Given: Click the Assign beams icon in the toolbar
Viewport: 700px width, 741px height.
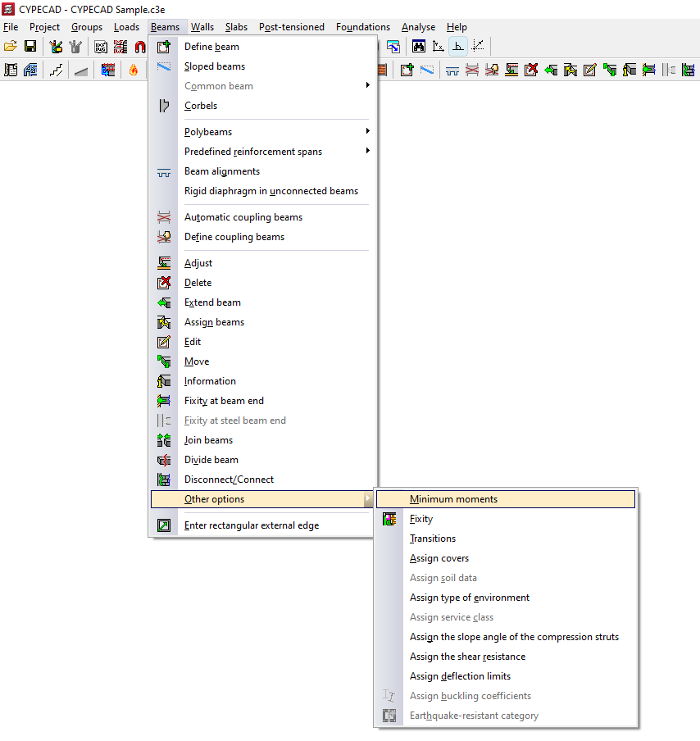Looking at the screenshot, I should point(570,70).
